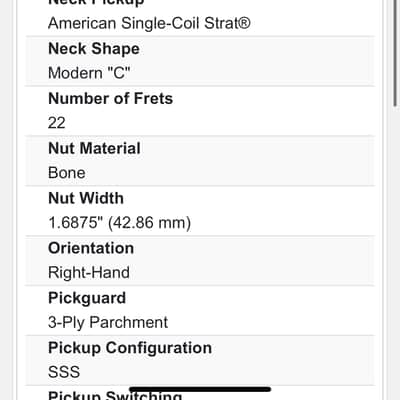400x400 pixels.
Task: Select the Orientation heading
Action: click(91, 248)
